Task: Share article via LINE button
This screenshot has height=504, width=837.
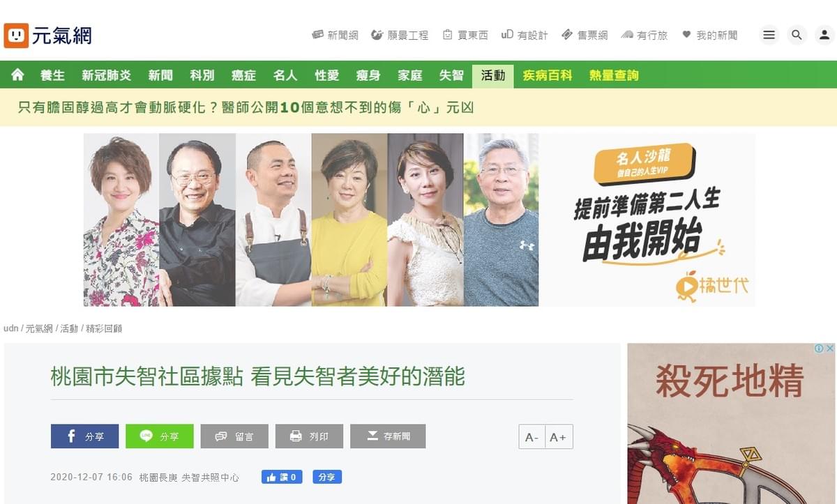Action: (160, 436)
